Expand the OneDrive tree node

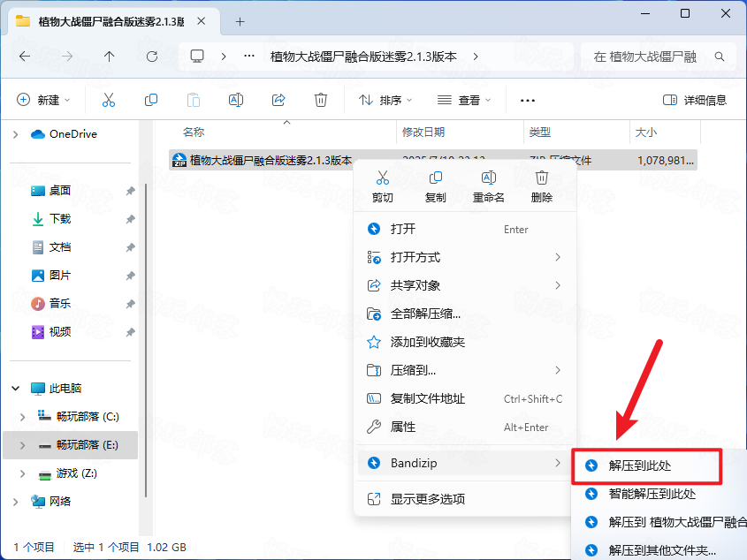coord(16,134)
